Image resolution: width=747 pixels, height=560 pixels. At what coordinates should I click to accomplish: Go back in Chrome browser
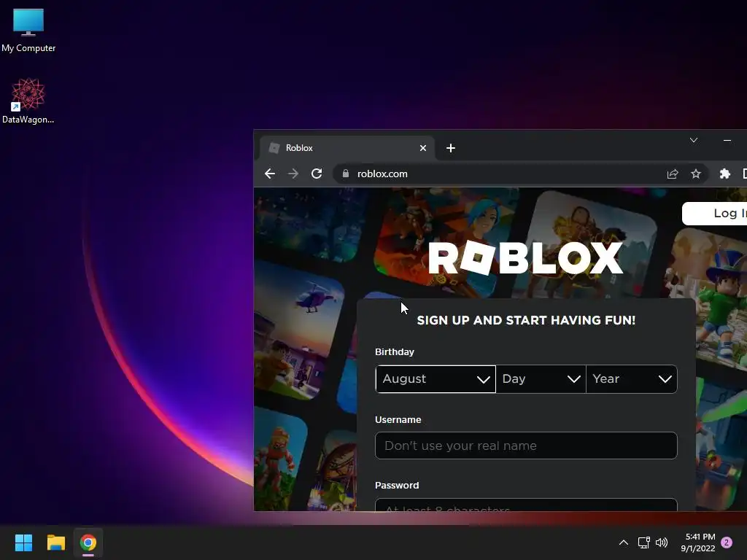270,174
